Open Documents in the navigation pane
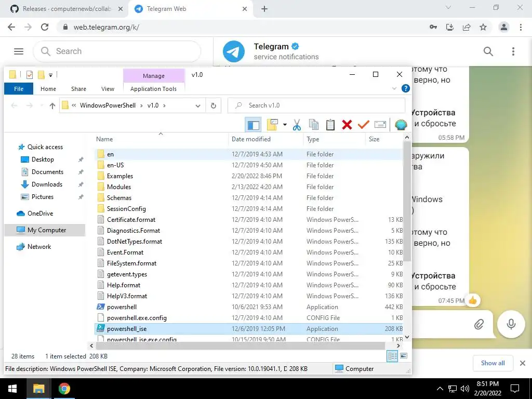This screenshot has width=532, height=399. point(47,172)
